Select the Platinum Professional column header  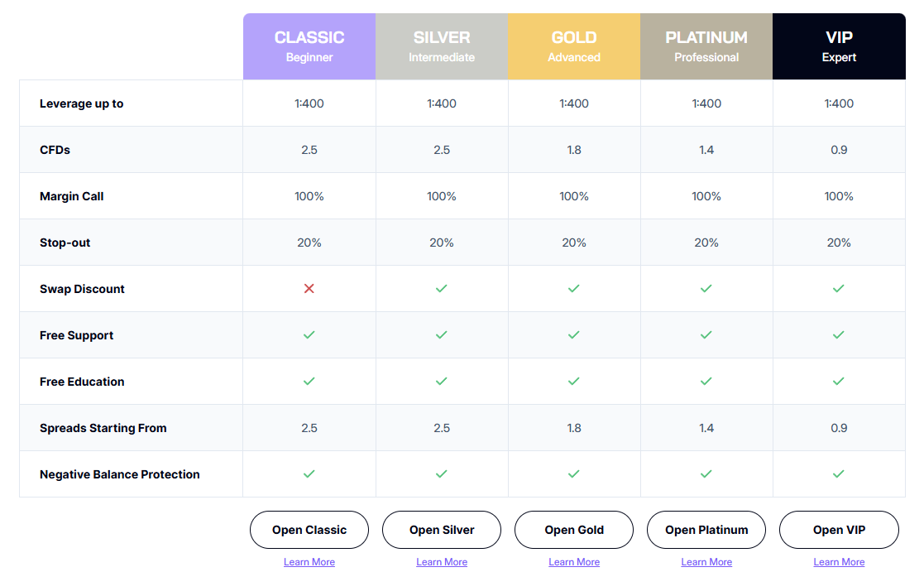point(706,46)
